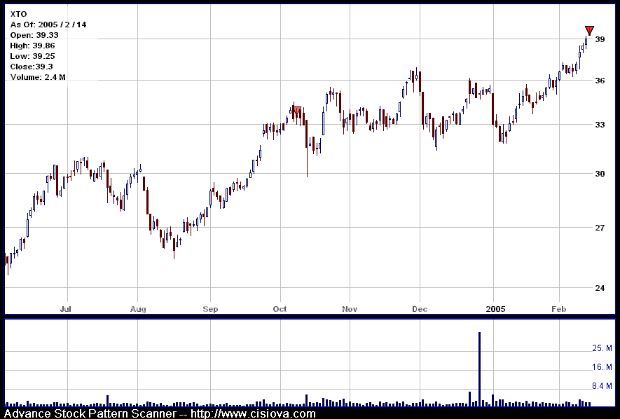Click the Sep month label
This screenshot has height=419, width=620.
click(210, 309)
